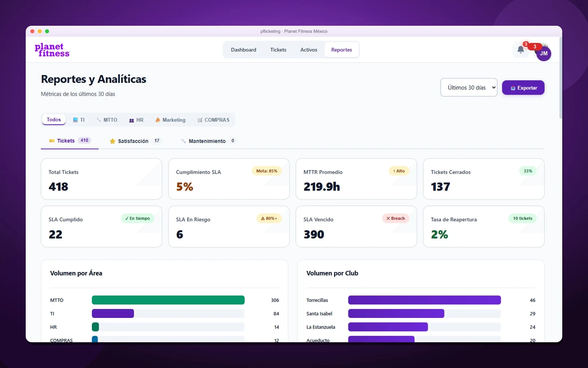
Task: Click the Meta: 85% badge
Action: point(267,171)
